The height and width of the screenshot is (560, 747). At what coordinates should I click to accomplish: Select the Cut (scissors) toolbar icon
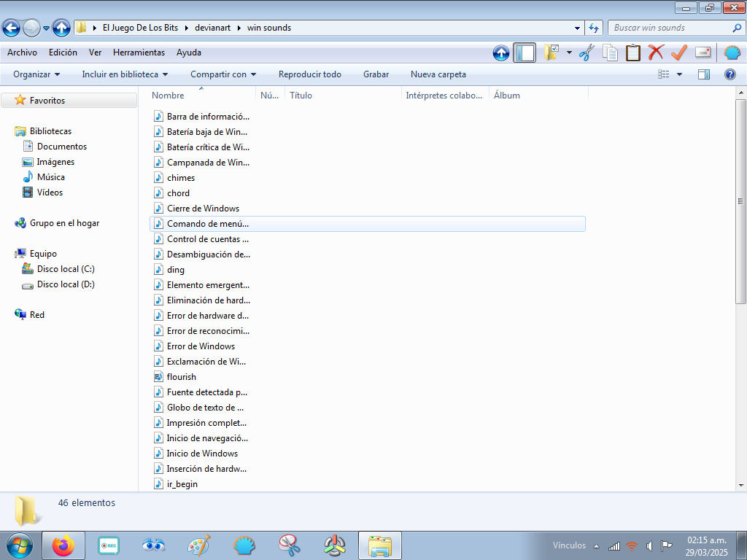click(x=589, y=52)
